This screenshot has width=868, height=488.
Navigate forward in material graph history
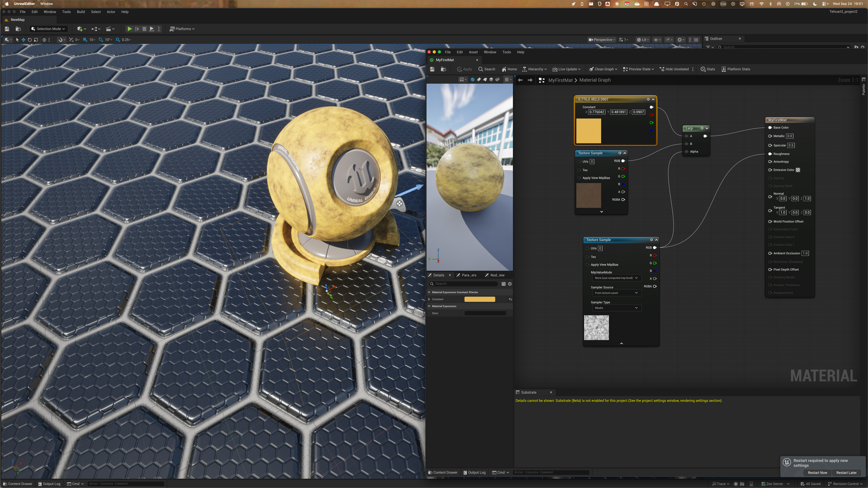(530, 80)
